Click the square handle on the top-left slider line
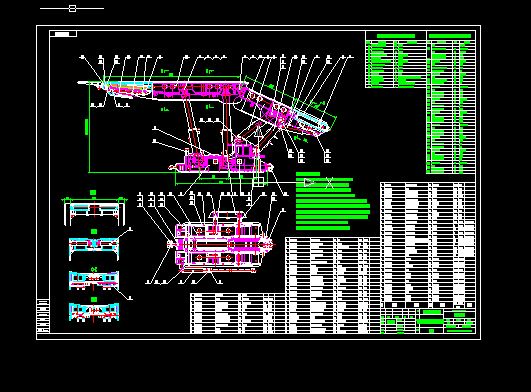The width and height of the screenshot is (531, 392). [72, 8]
